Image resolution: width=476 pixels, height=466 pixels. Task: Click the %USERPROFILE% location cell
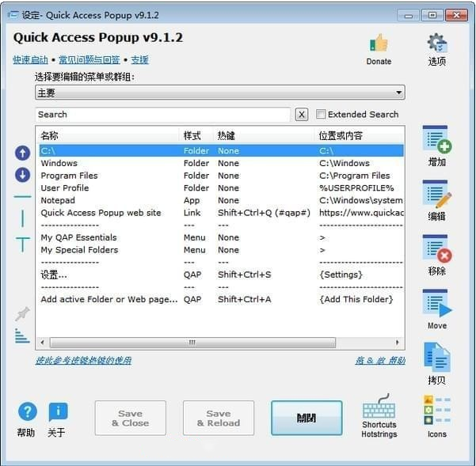pos(356,188)
